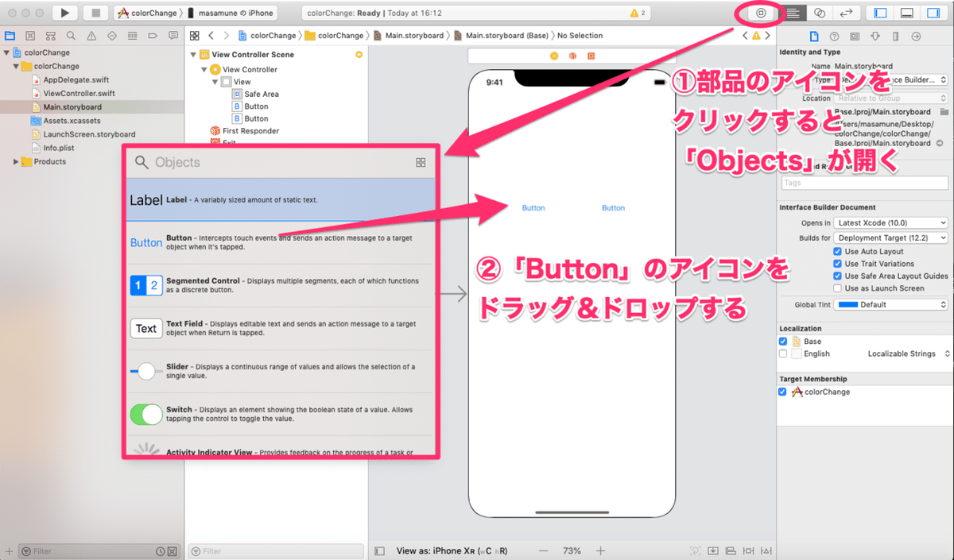Click the Align constraints button

coord(731,550)
